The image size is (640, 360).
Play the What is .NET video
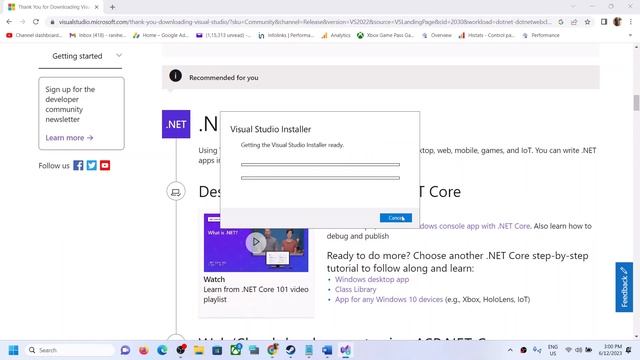(256, 242)
